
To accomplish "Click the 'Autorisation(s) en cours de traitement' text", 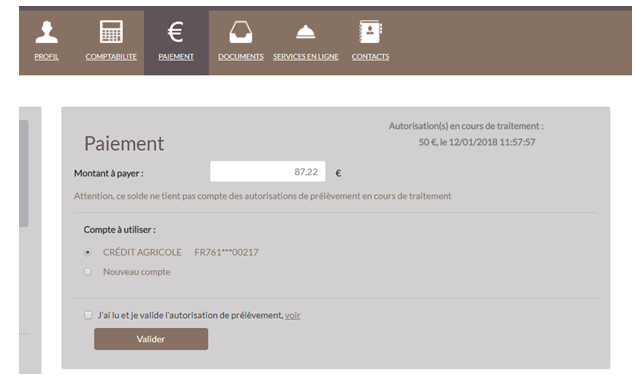I will point(466,126).
